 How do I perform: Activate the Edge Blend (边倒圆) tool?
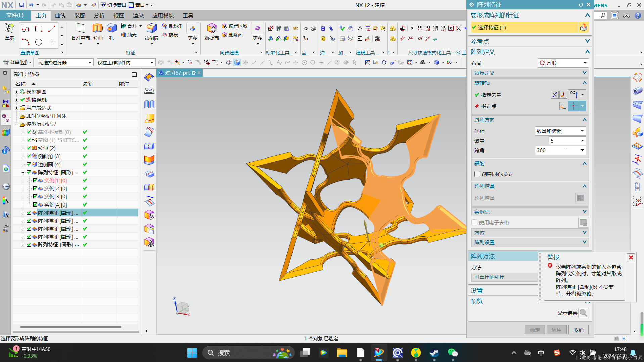(x=152, y=32)
